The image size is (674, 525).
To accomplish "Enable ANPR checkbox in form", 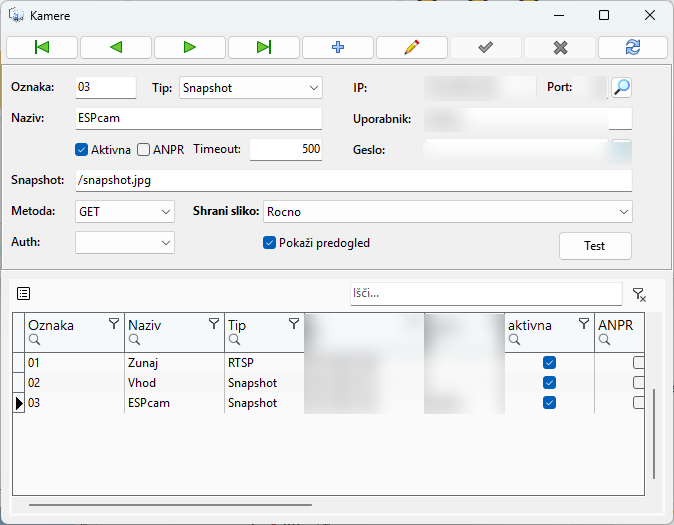I will click(143, 150).
